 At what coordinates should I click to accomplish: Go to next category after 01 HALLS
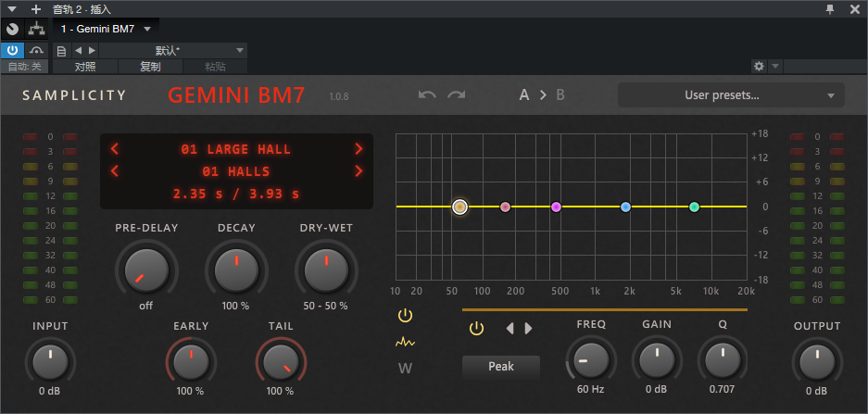pyautogui.click(x=359, y=171)
